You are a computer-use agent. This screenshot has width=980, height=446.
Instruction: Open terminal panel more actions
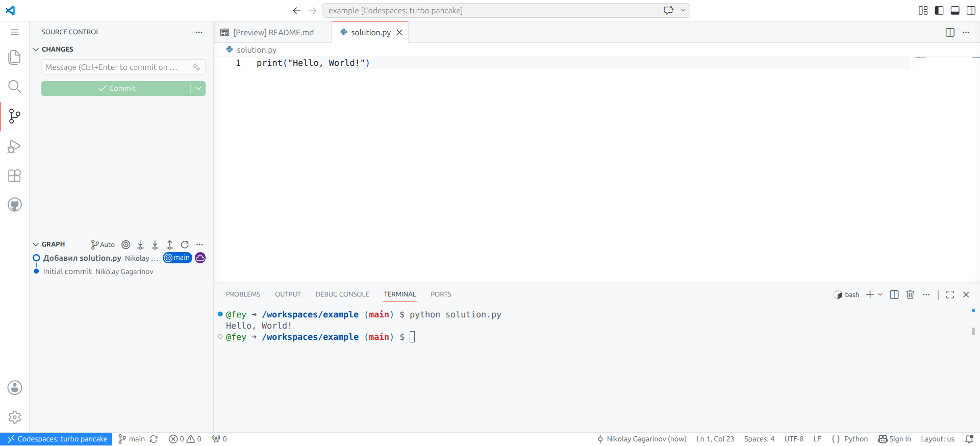tap(926, 294)
